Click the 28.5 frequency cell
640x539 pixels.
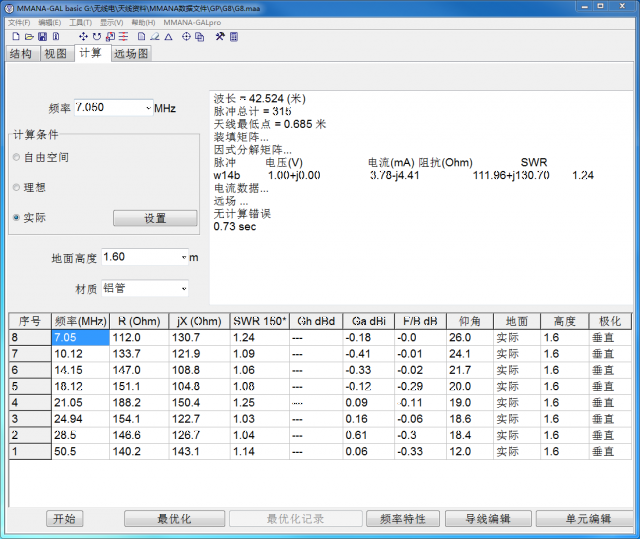point(80,435)
